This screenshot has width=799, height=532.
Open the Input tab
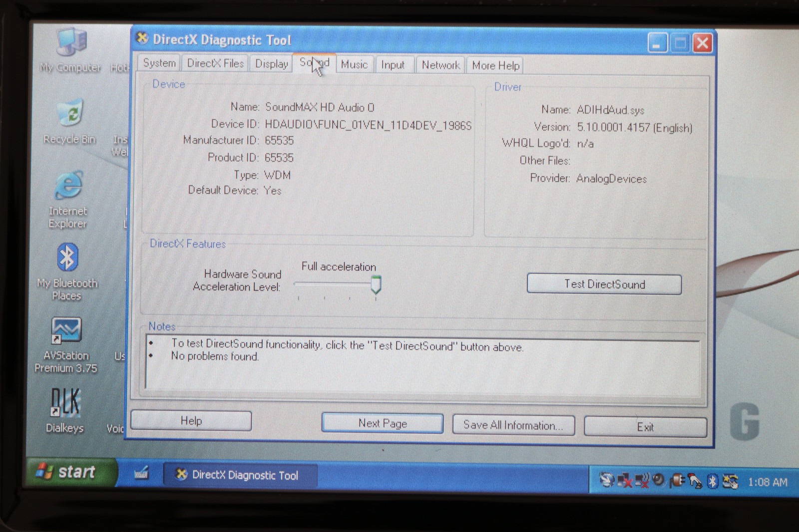(x=393, y=65)
